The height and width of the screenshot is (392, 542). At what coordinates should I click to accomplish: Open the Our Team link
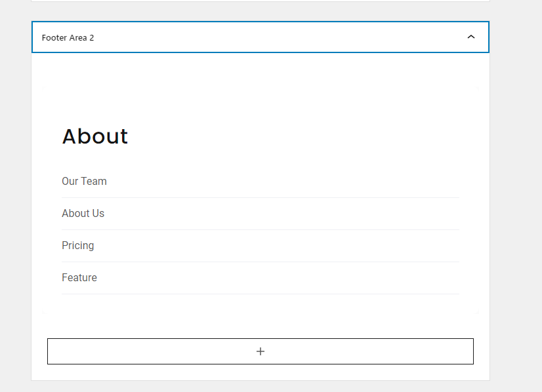coord(84,182)
